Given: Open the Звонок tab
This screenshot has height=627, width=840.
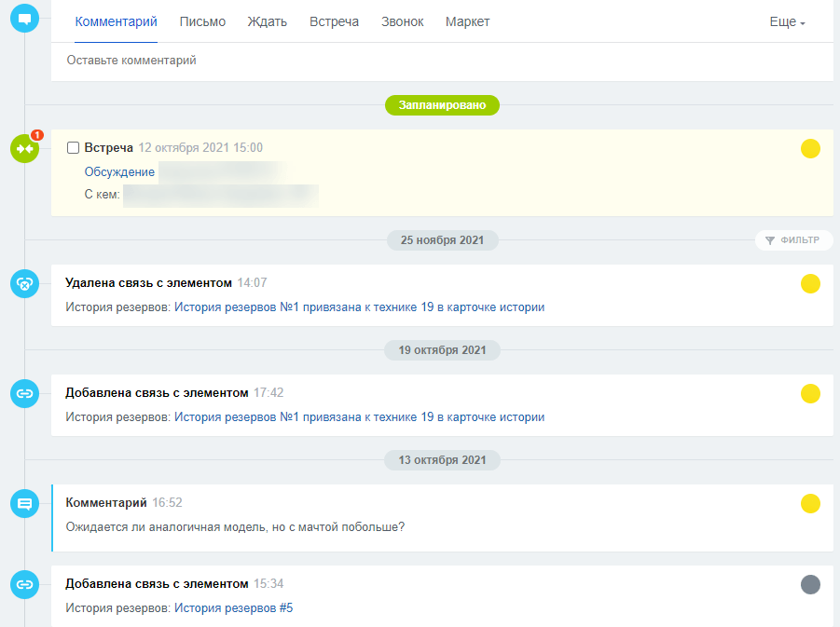Looking at the screenshot, I should point(403,22).
